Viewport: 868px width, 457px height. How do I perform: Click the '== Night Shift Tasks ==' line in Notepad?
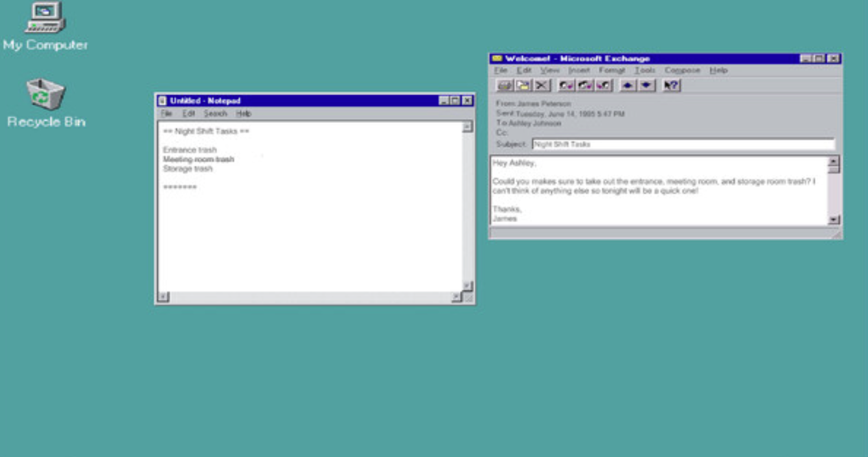(206, 131)
